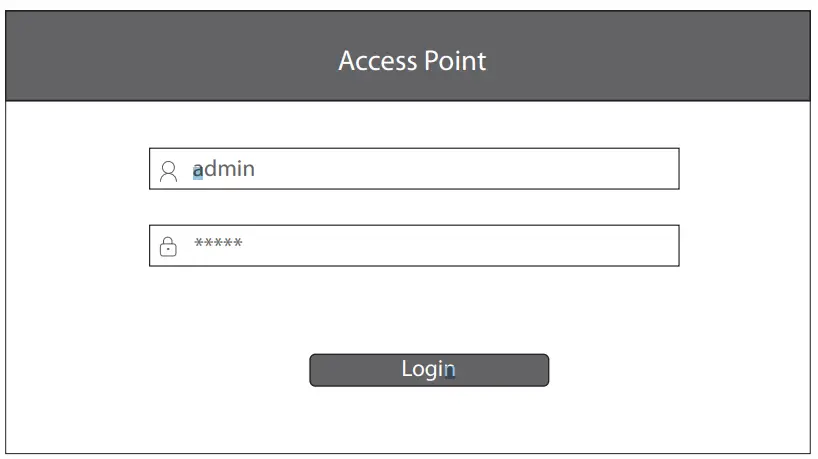Click the white space between the two fields
The image size is (818, 459).
[x=414, y=207]
